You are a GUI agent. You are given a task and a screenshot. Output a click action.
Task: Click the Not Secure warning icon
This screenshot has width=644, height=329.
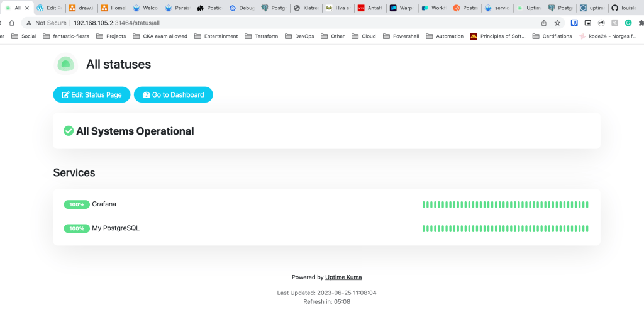click(30, 23)
